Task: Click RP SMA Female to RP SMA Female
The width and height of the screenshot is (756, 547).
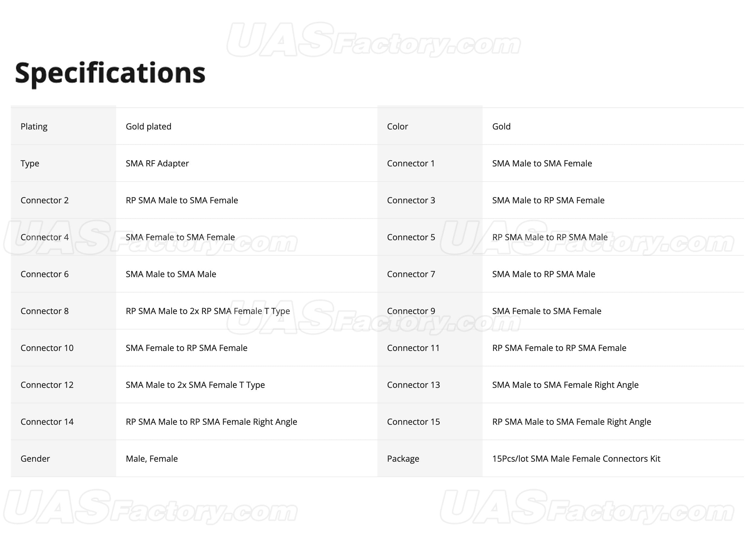Action: coord(559,348)
